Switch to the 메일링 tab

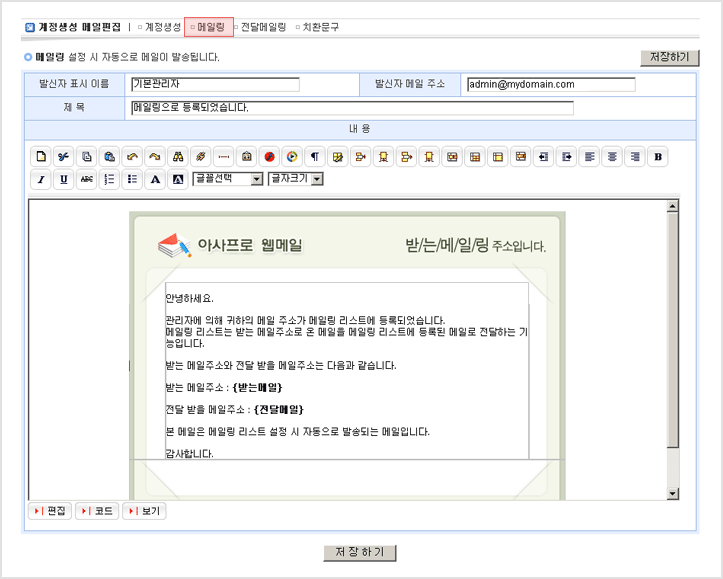pyautogui.click(x=209, y=28)
